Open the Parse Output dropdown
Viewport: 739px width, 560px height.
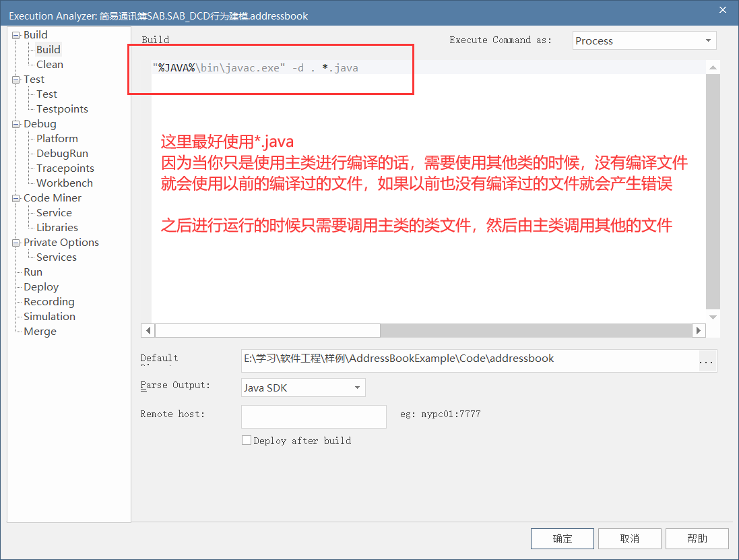(358, 387)
